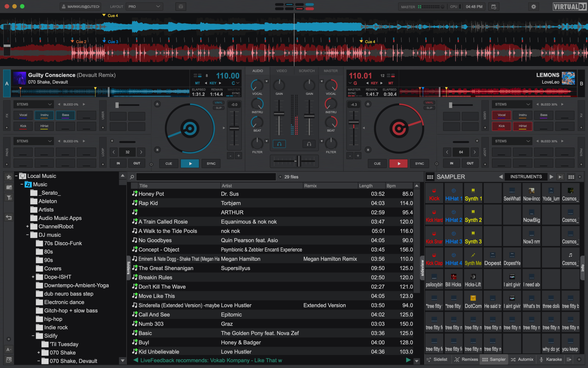The height and width of the screenshot is (368, 588).
Task: Select the Vocal stem pad on deck A
Action: [23, 115]
